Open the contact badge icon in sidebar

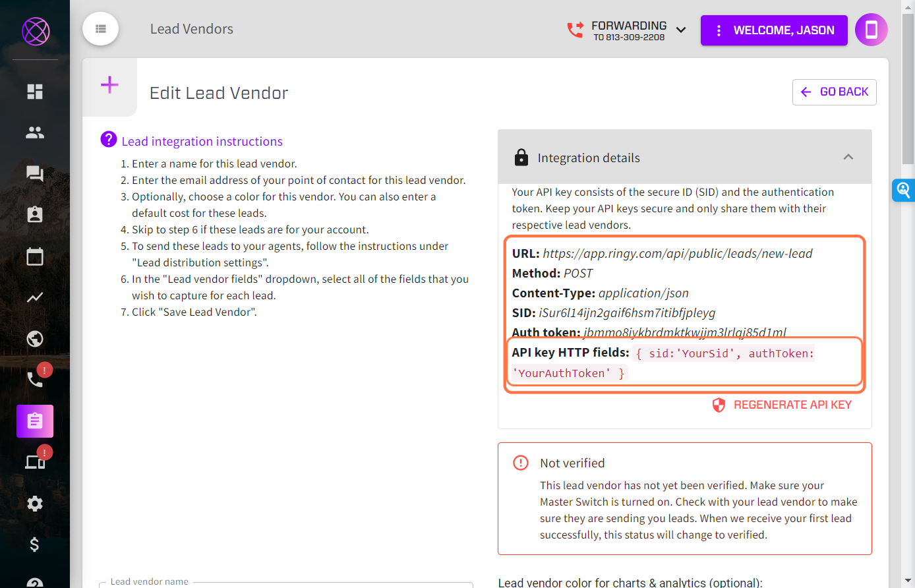pyautogui.click(x=35, y=214)
